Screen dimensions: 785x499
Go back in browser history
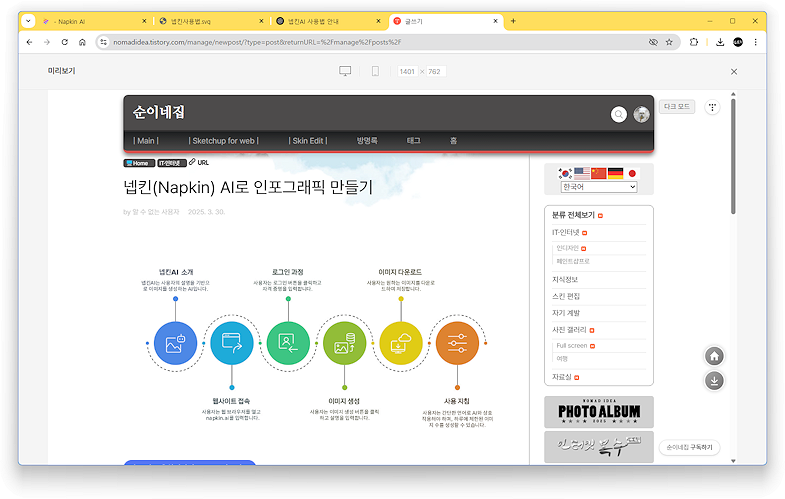[30, 42]
